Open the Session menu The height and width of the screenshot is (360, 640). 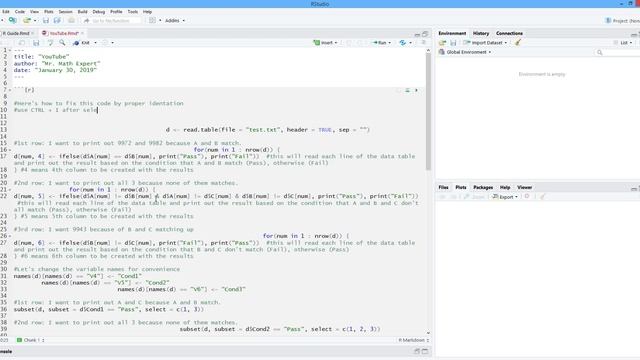[x=65, y=12]
